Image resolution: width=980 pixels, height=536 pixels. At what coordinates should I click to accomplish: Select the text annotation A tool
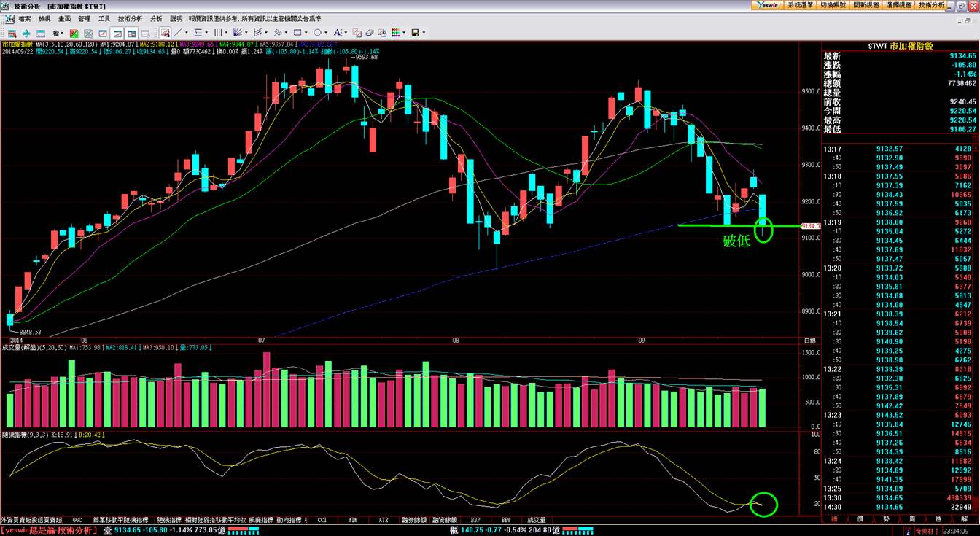pyautogui.click(x=338, y=33)
